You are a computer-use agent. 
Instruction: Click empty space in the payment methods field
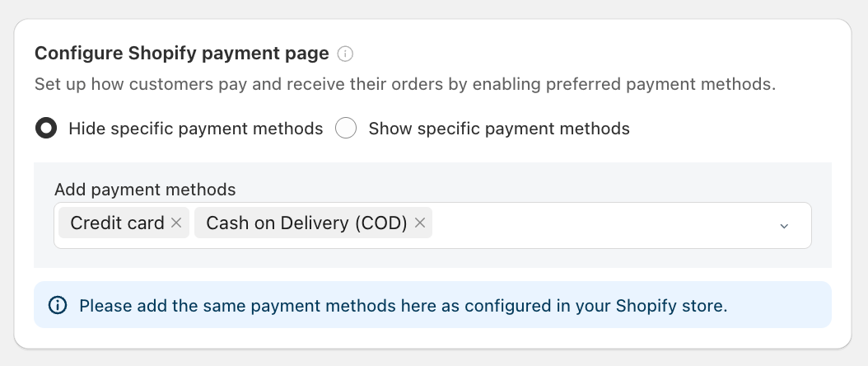[601, 224]
